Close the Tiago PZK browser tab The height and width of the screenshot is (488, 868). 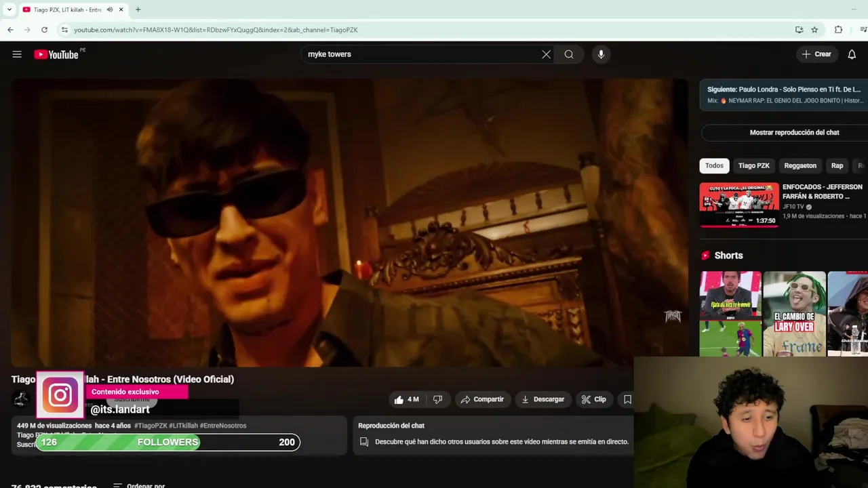pyautogui.click(x=121, y=9)
